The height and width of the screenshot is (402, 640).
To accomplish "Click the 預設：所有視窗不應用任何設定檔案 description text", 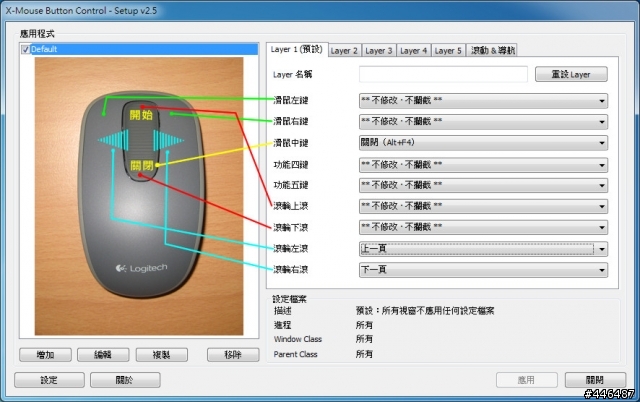I will [x=425, y=311].
